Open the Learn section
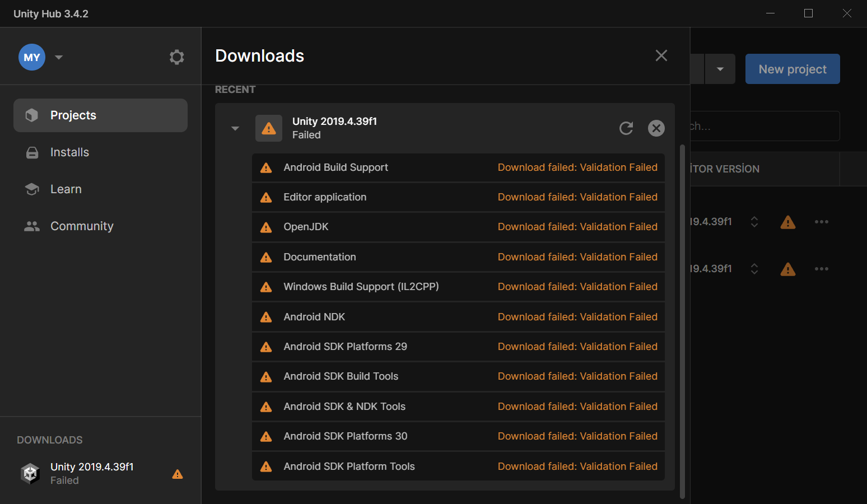The image size is (867, 504). tap(66, 189)
